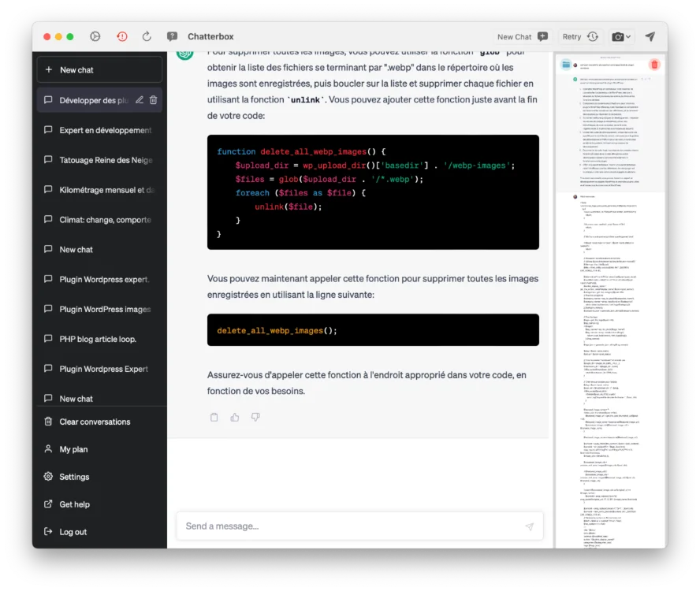700x591 pixels.
Task: Click the send arrow in the message box
Action: (530, 526)
